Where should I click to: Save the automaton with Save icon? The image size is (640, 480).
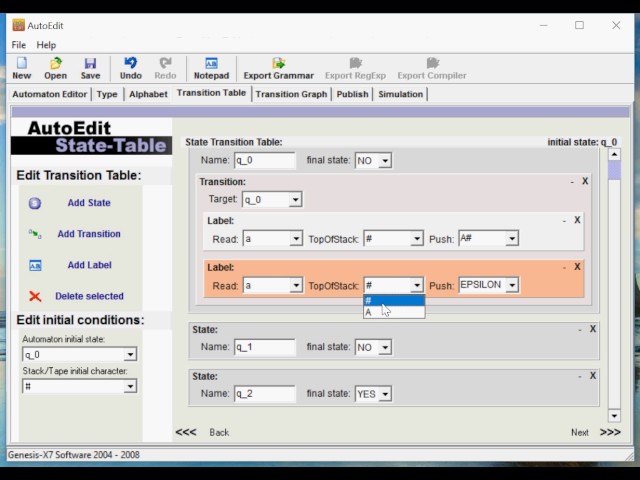coord(90,63)
